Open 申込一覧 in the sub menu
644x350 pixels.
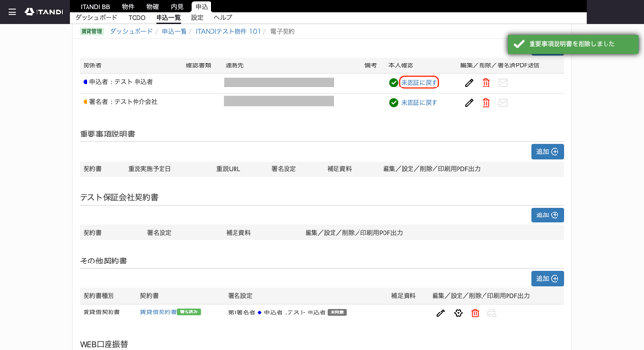click(x=168, y=17)
